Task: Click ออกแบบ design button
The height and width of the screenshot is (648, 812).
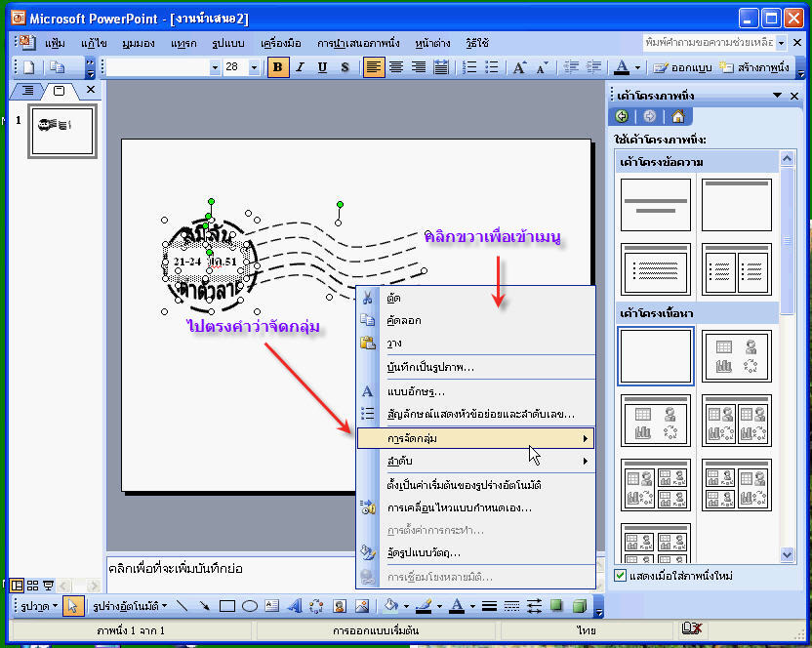Action: pos(682,67)
